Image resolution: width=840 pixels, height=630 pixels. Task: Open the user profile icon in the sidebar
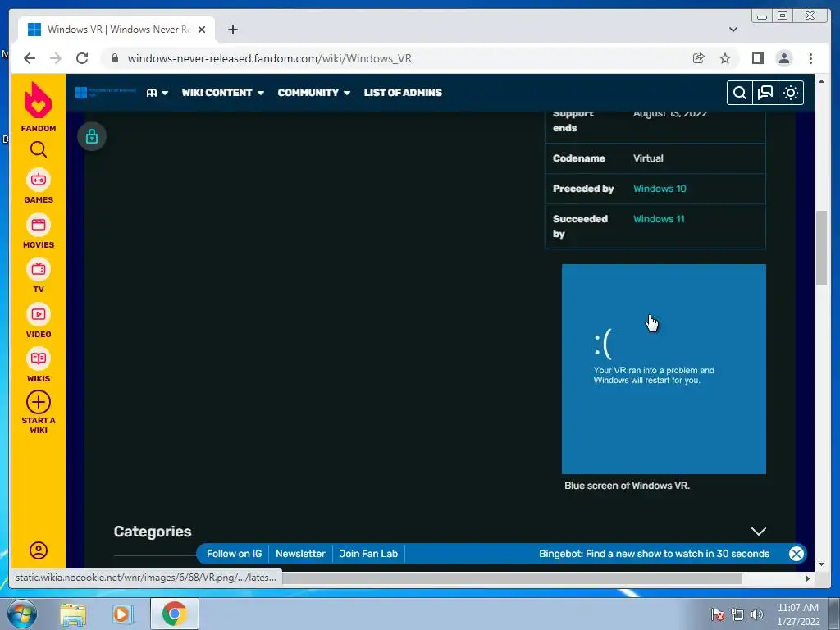click(38, 550)
